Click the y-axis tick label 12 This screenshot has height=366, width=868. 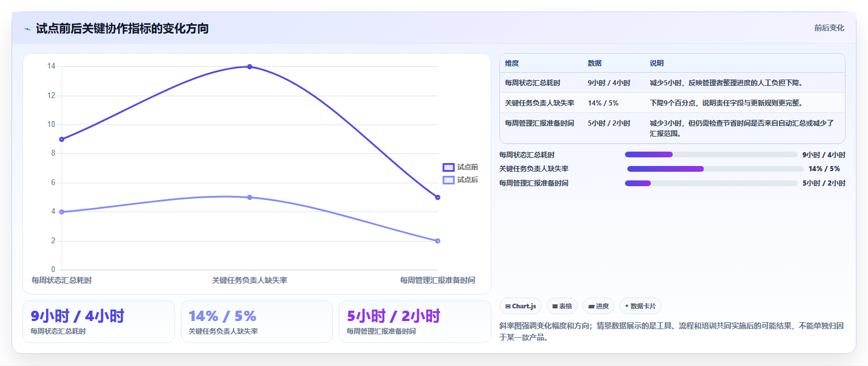51,96
